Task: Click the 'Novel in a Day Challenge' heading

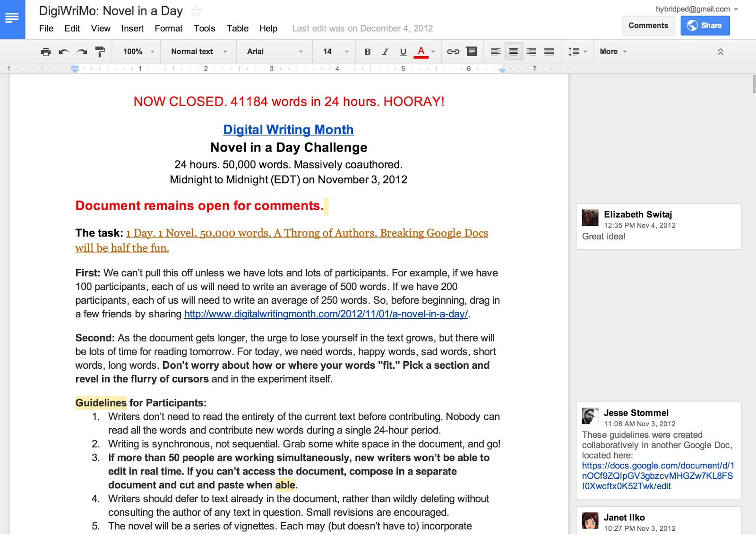Action: 289,147
